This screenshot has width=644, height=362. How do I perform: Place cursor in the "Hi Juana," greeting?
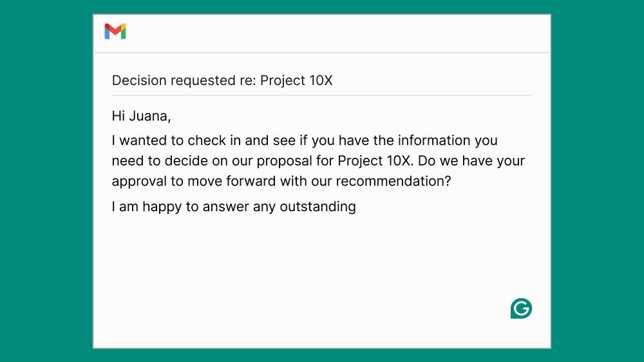[141, 116]
